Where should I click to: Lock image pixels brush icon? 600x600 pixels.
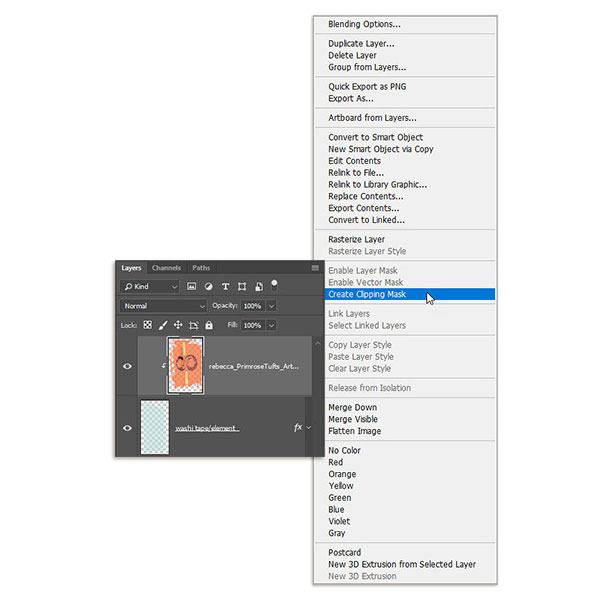tap(163, 325)
